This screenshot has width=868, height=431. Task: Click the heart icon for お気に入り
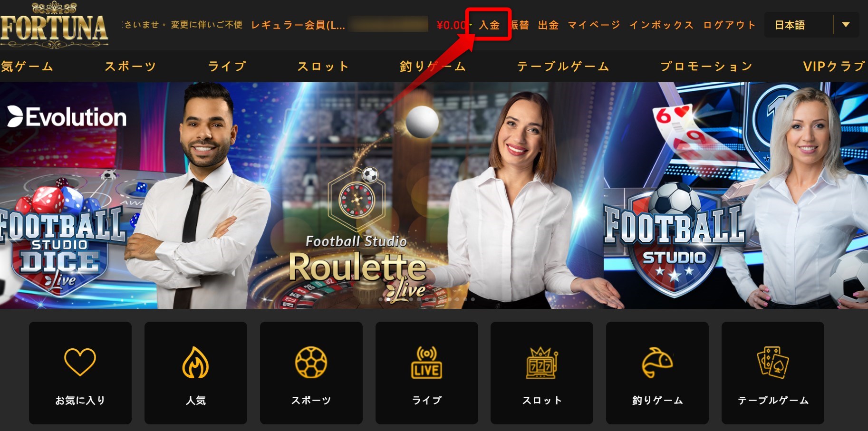tap(80, 362)
